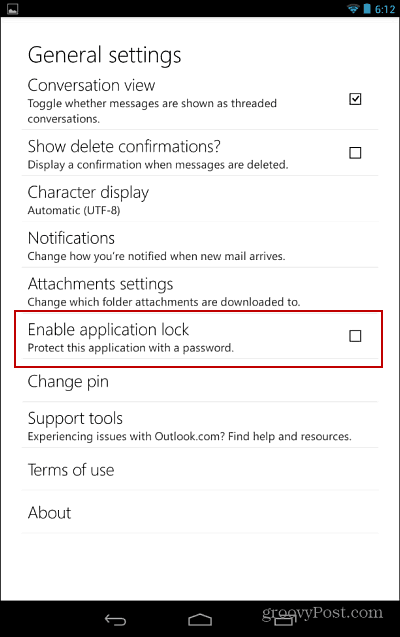Tap the Show delete confirmations label
Screen dimensions: 400x637
tap(124, 146)
